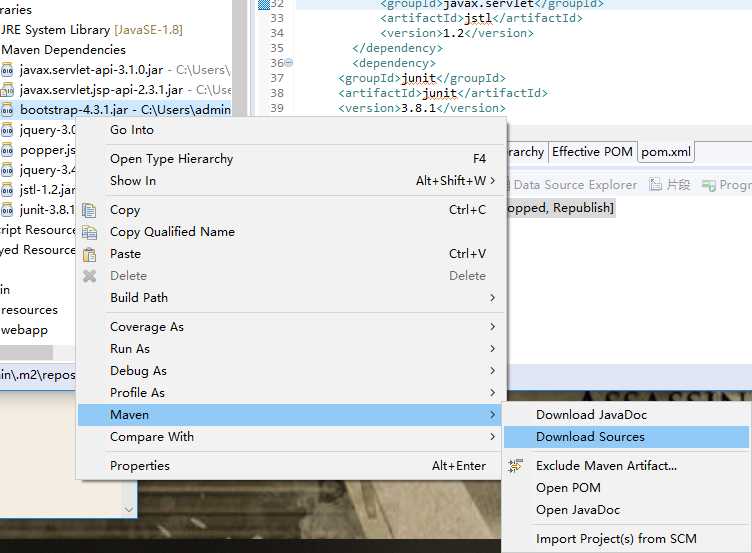This screenshot has height=553, width=752.
Task: Expand the Coverage As submenu
Action: pyautogui.click(x=291, y=327)
